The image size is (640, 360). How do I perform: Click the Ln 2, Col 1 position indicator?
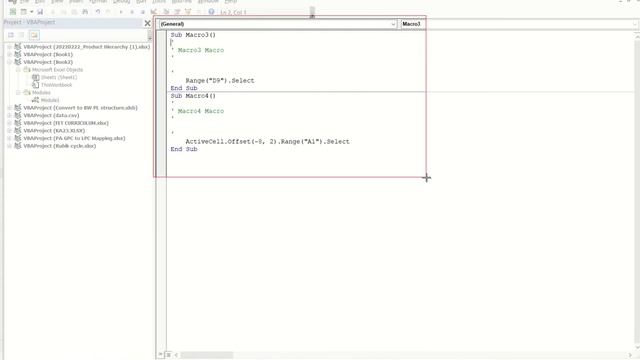[233, 12]
